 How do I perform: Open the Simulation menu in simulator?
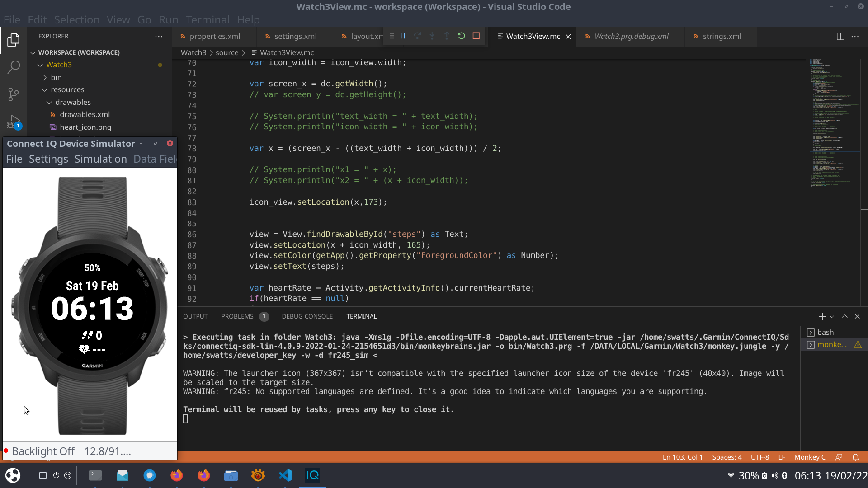[100, 159]
